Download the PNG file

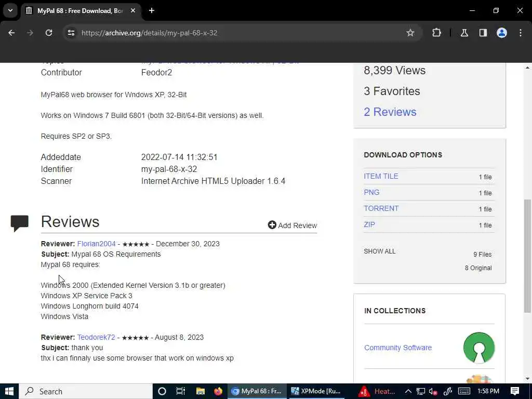[x=371, y=192]
